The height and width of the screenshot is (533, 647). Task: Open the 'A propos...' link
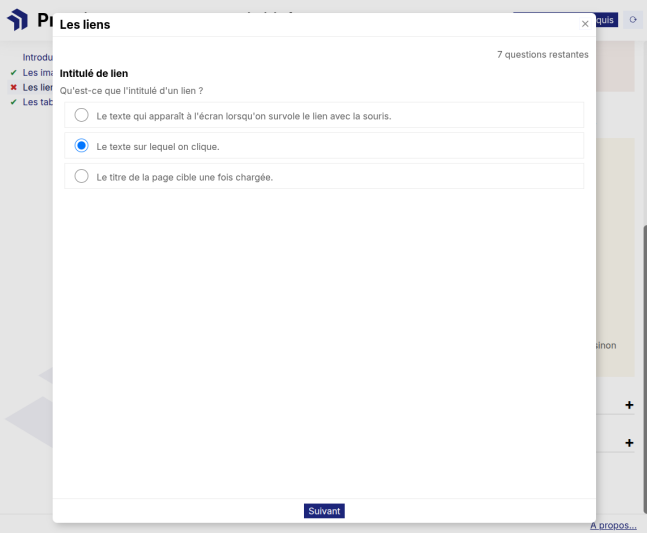(x=613, y=526)
